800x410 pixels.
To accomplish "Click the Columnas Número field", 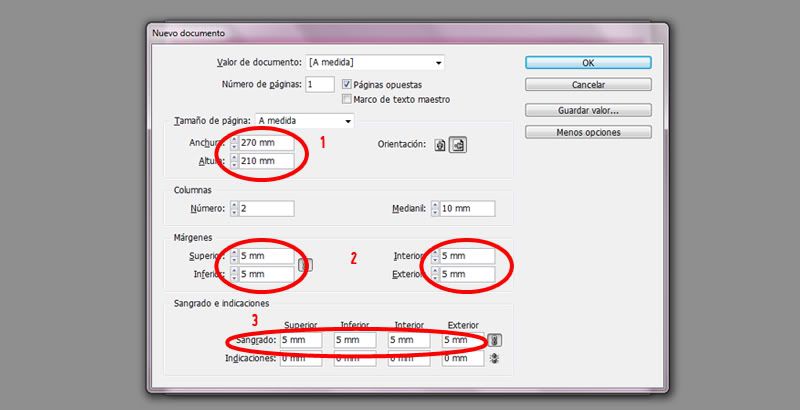I will [266, 209].
